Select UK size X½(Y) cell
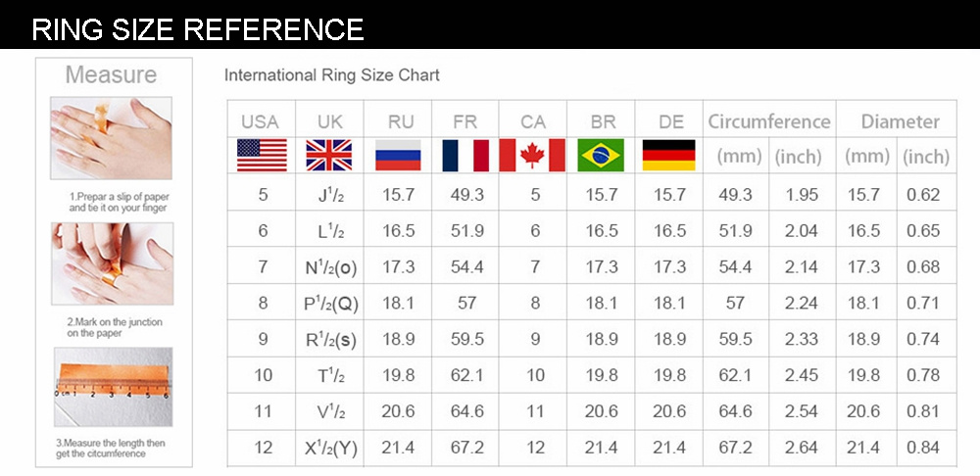 (x=331, y=449)
